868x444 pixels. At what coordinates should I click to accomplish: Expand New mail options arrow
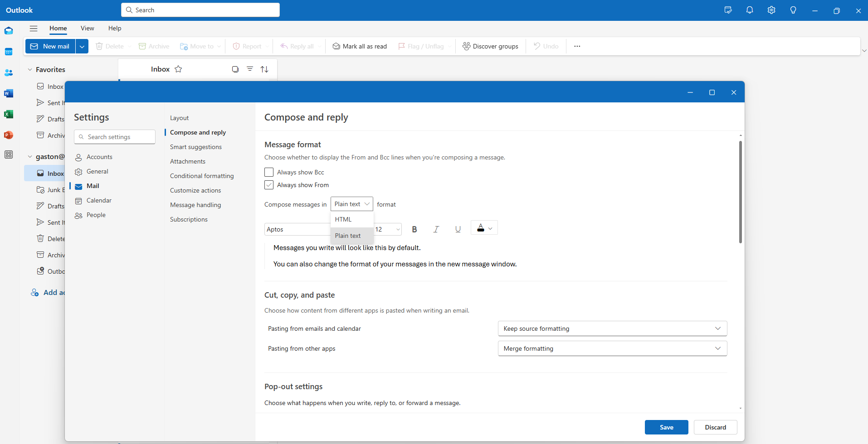(82, 46)
